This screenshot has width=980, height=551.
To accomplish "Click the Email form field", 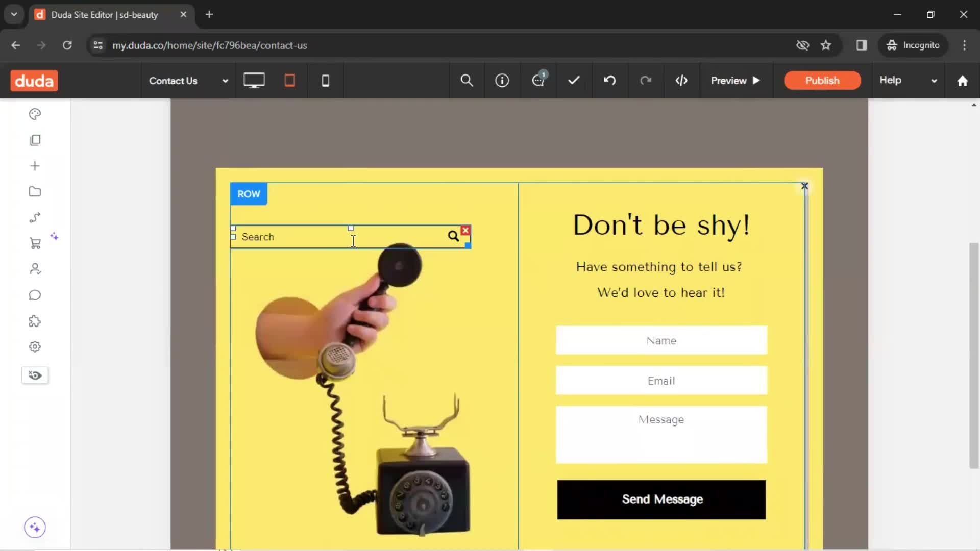I will coord(661,381).
